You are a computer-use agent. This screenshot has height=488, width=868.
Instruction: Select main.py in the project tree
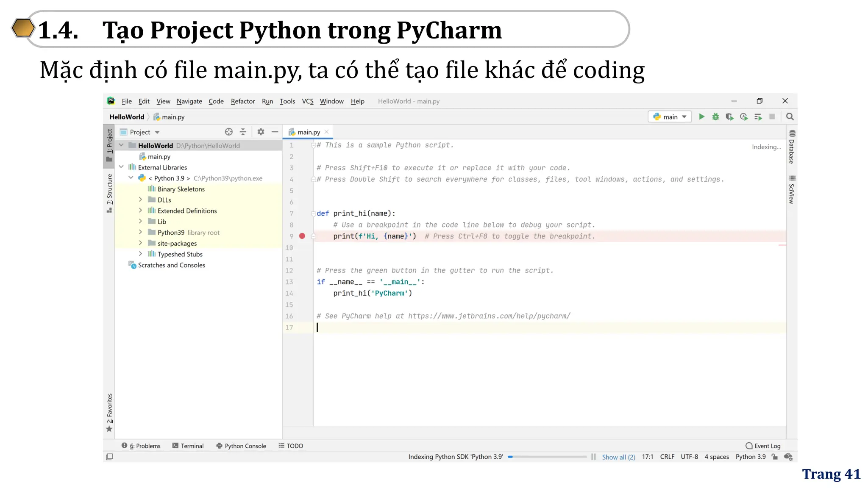(x=159, y=156)
